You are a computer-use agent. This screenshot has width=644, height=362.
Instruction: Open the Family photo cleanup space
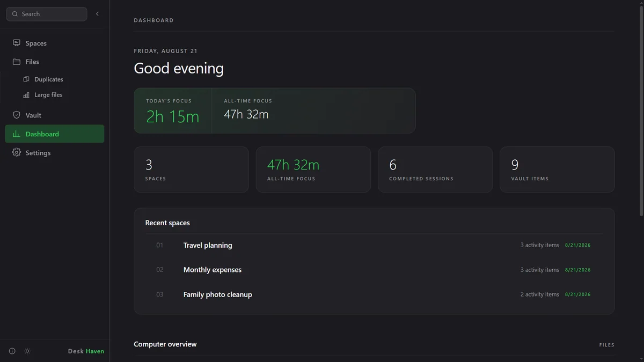374,294
